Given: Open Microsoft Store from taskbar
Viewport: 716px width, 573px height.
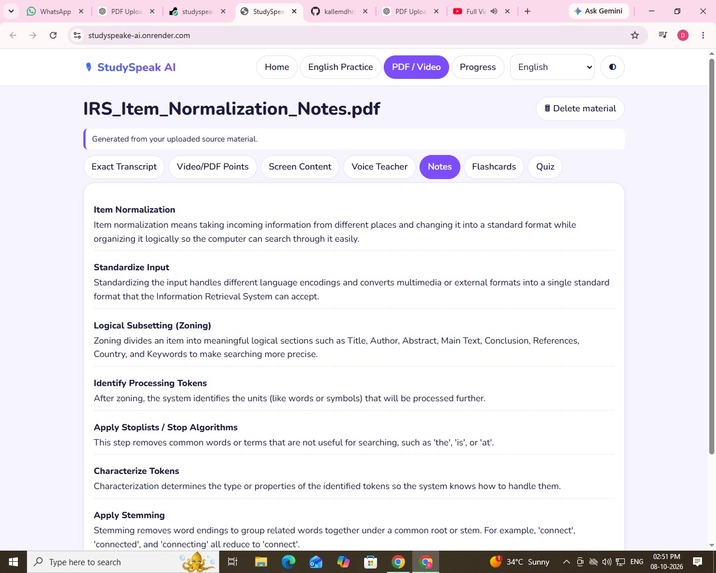Looking at the screenshot, I should (370, 562).
